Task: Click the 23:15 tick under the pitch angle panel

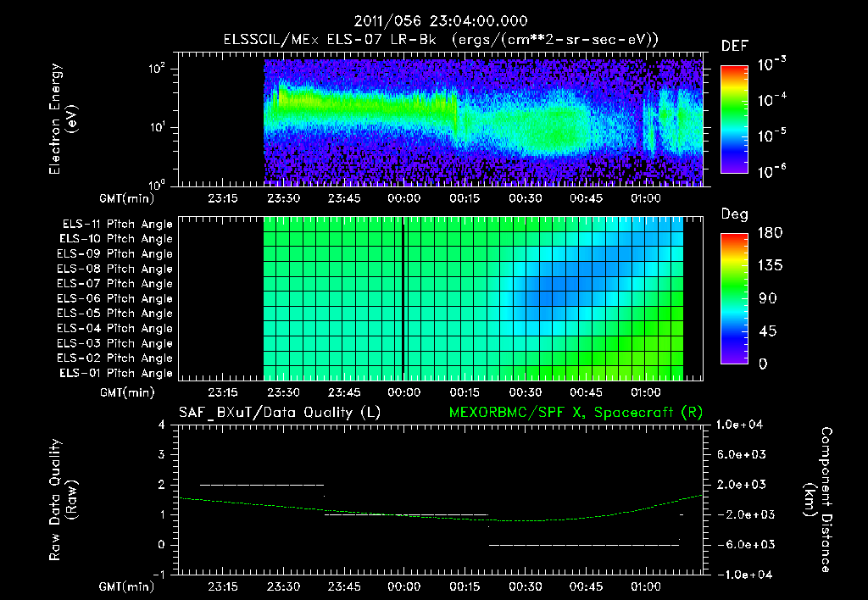Action: pyautogui.click(x=223, y=392)
